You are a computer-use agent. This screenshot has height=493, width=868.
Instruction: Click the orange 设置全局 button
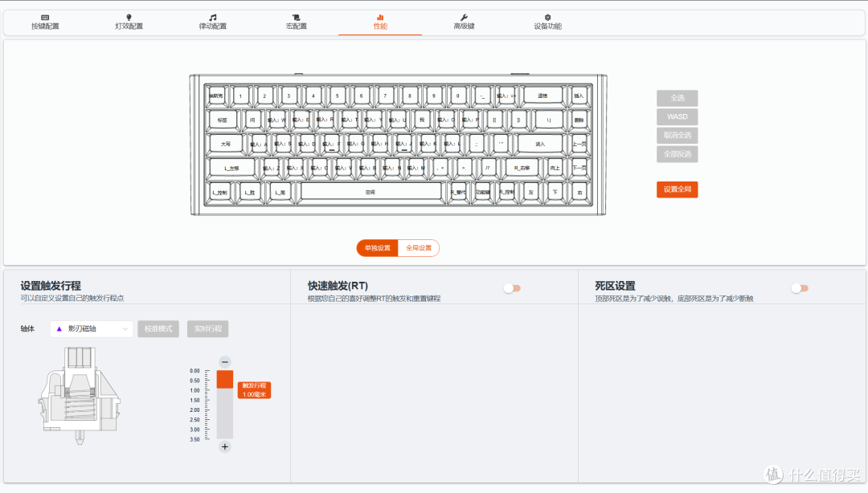pyautogui.click(x=677, y=189)
